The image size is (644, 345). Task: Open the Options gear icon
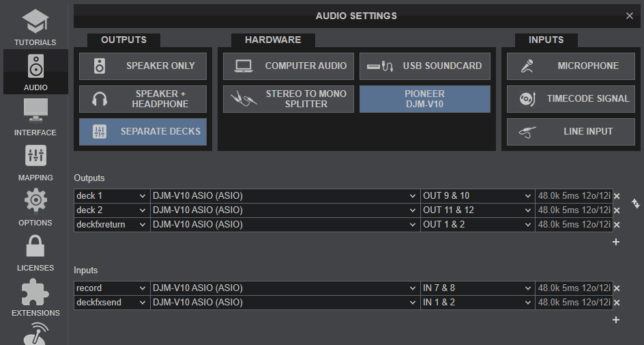point(35,201)
